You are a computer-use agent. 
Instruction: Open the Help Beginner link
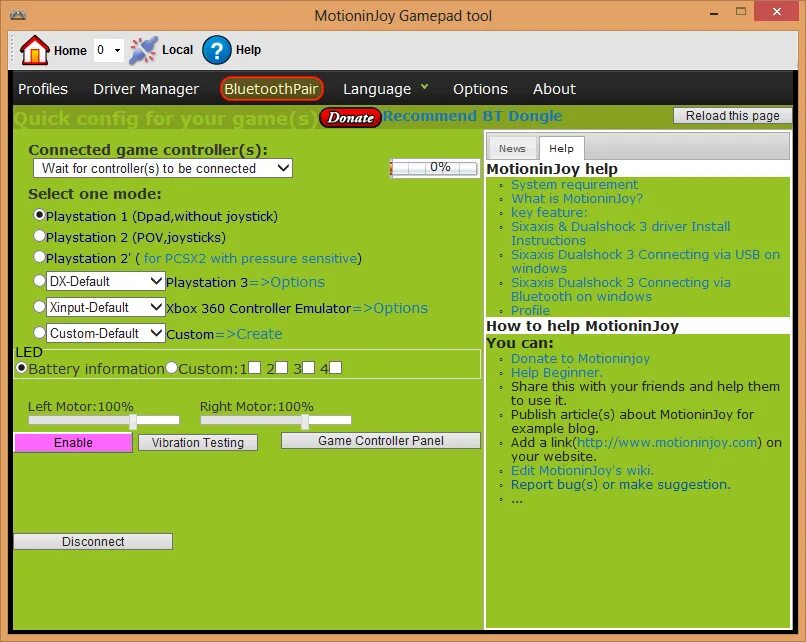tap(557, 372)
